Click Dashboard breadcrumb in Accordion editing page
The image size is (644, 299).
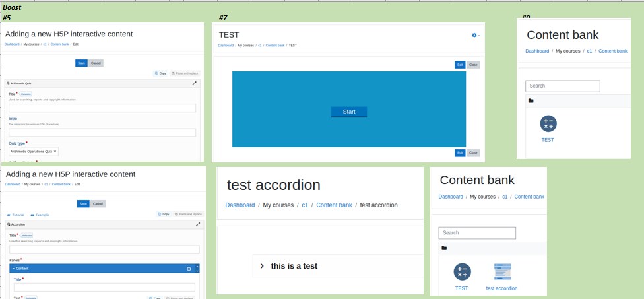coord(13,184)
